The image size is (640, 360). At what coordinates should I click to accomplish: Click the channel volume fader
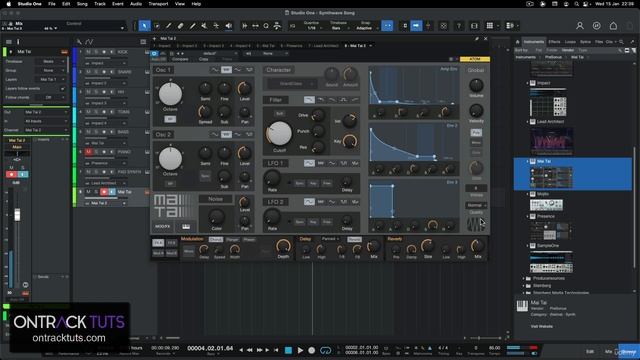17,214
